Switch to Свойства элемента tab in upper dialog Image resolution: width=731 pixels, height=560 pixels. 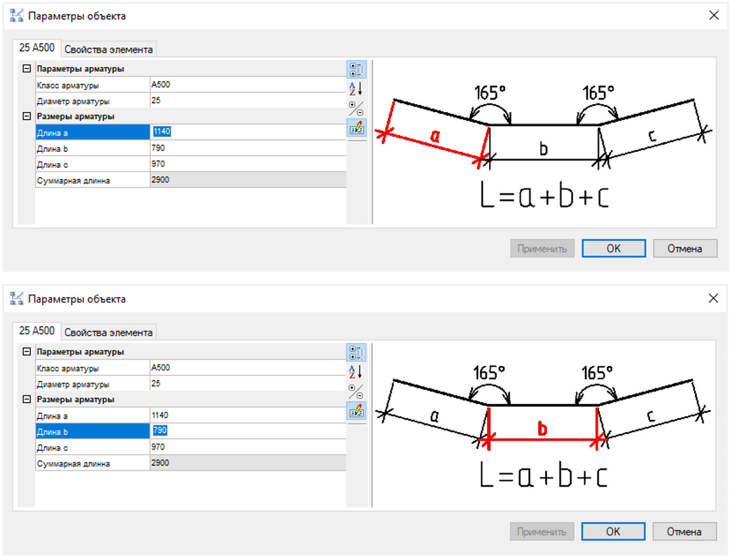[109, 49]
